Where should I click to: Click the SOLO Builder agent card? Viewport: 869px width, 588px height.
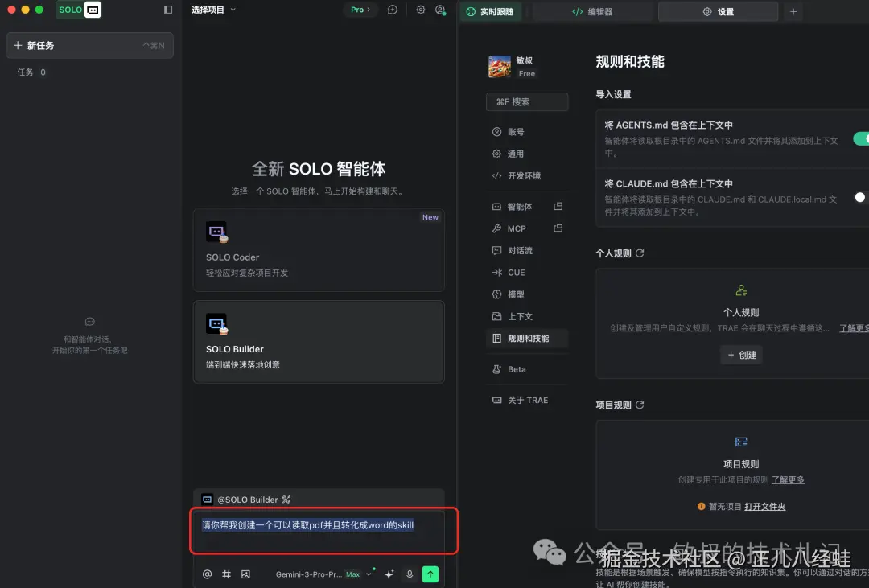pyautogui.click(x=319, y=341)
